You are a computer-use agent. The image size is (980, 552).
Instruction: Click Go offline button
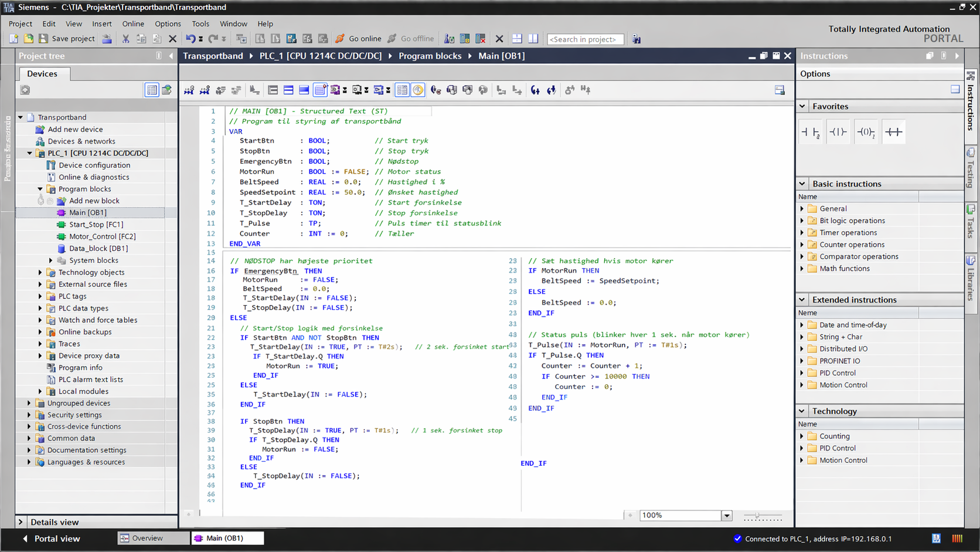pos(410,39)
